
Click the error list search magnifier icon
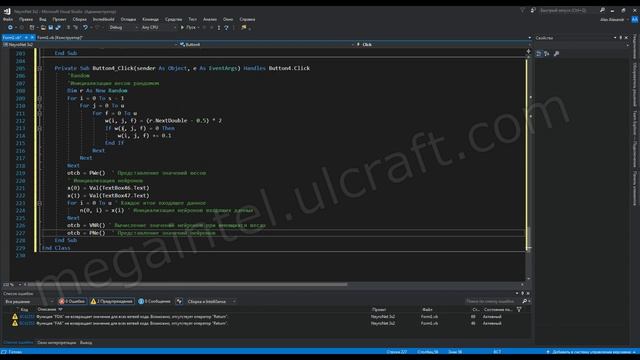[524, 301]
